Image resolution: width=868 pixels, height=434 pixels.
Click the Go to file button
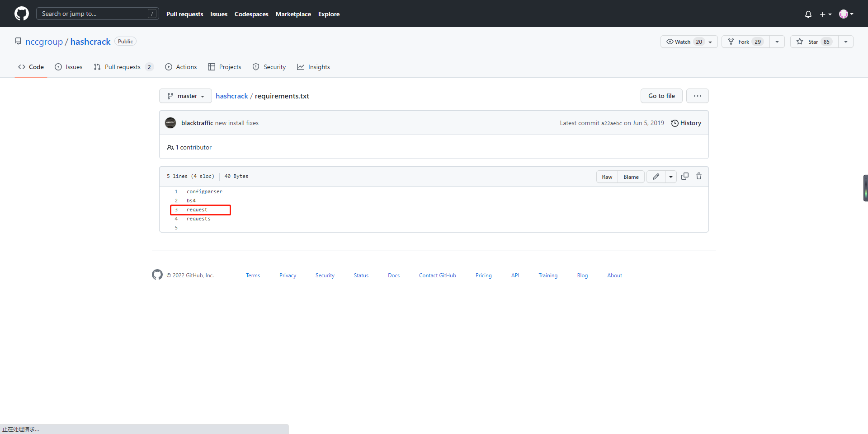tap(661, 96)
